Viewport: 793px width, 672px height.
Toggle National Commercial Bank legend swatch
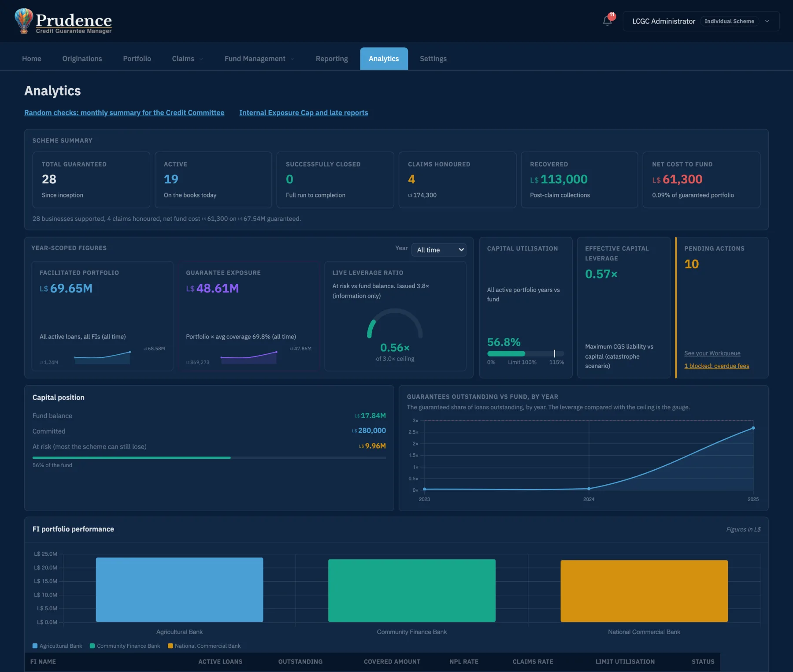click(170, 646)
